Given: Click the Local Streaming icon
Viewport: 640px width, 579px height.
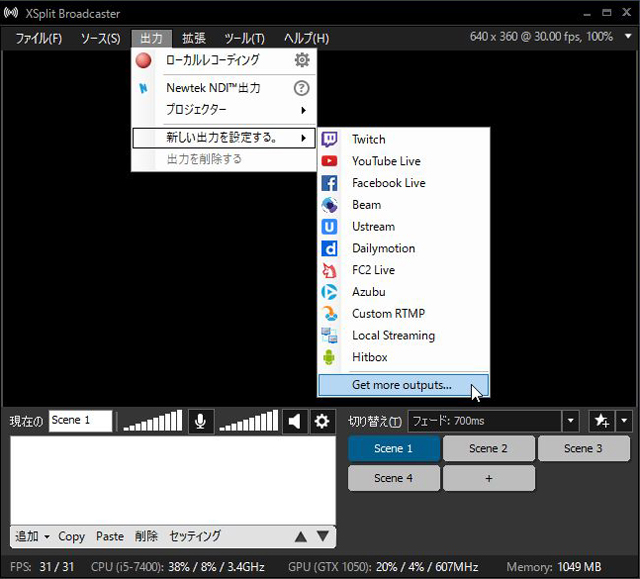Looking at the screenshot, I should (329, 335).
